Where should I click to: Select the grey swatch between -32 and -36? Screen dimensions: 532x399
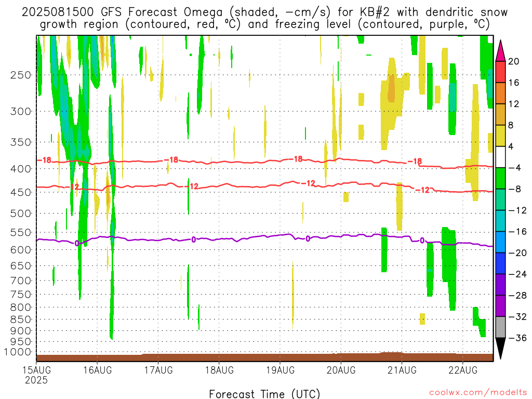(500, 327)
